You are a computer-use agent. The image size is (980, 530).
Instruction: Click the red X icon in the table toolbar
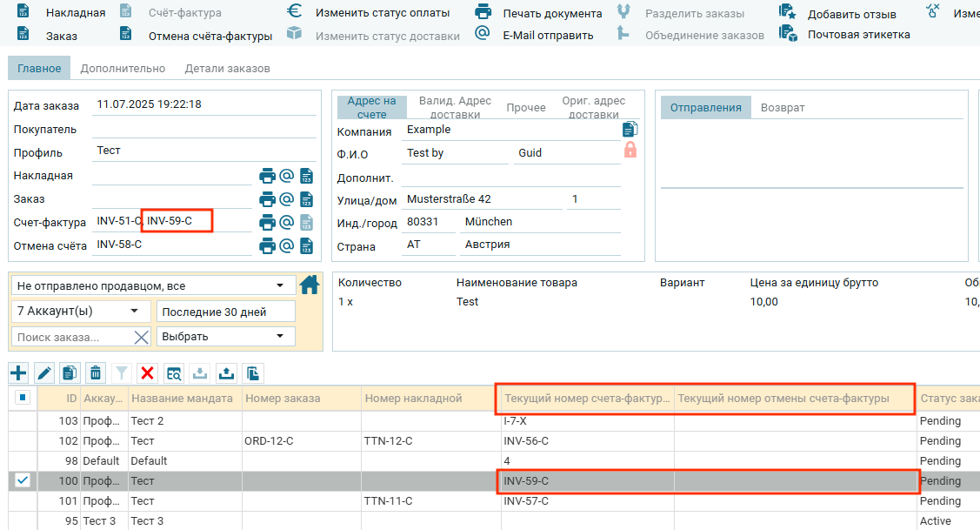148,373
